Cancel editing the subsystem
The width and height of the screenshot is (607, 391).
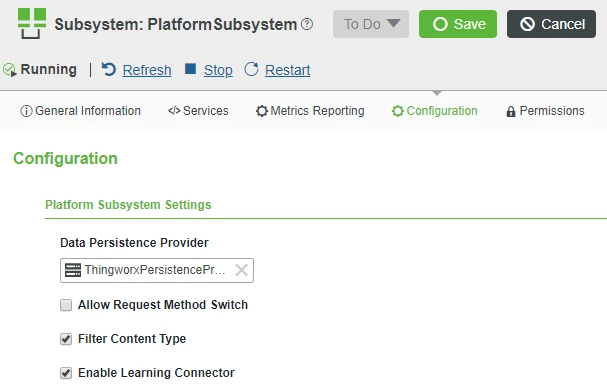(x=551, y=24)
